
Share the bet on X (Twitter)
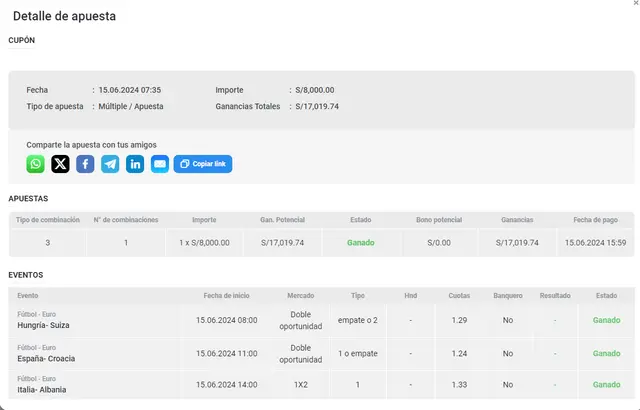coord(60,164)
